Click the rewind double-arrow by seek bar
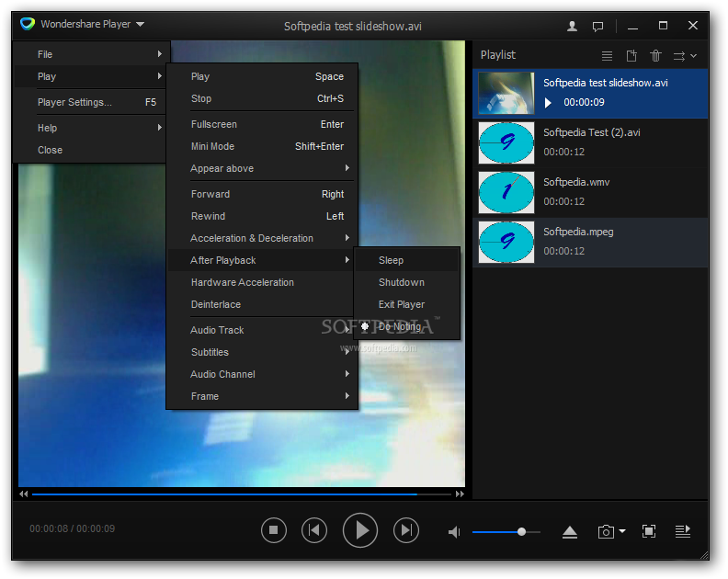Image resolution: width=728 pixels, height=579 pixels. click(23, 494)
